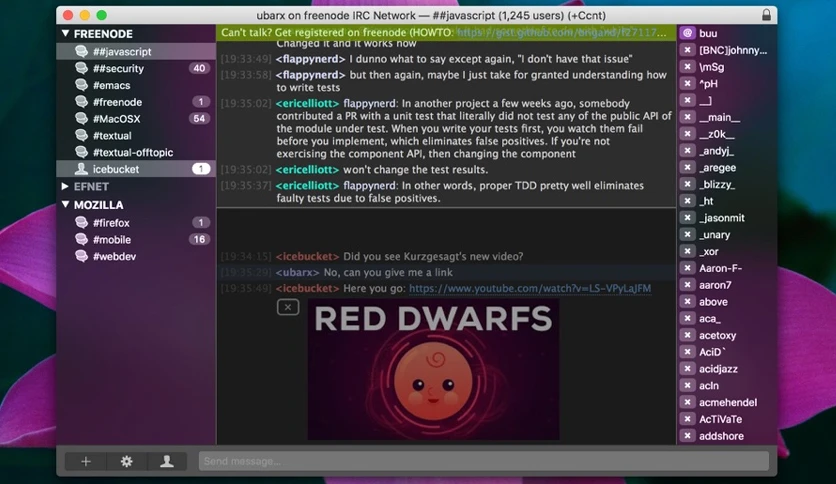Click the icon next to ^pH
The width and height of the screenshot is (836, 484).
(x=687, y=84)
